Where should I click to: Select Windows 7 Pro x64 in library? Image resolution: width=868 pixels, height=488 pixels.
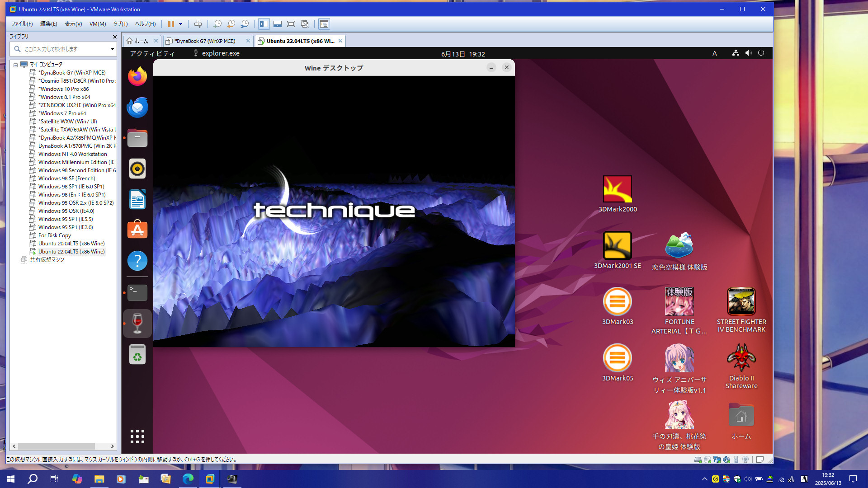(61, 113)
